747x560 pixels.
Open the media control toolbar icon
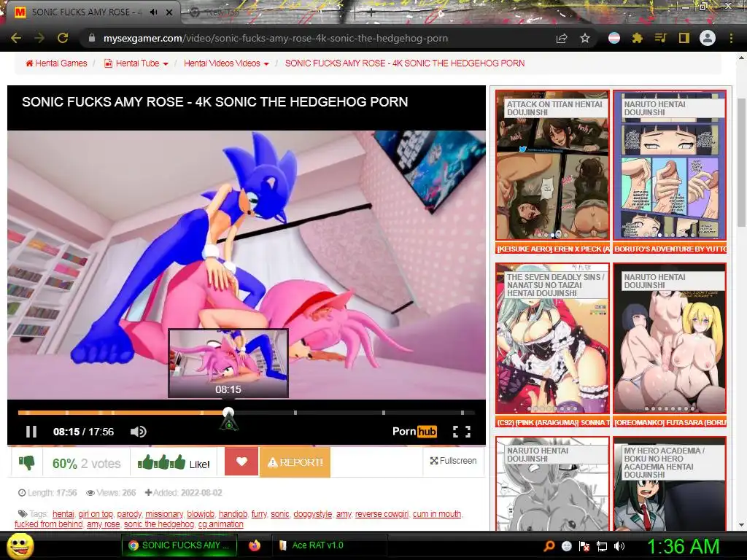tap(660, 38)
